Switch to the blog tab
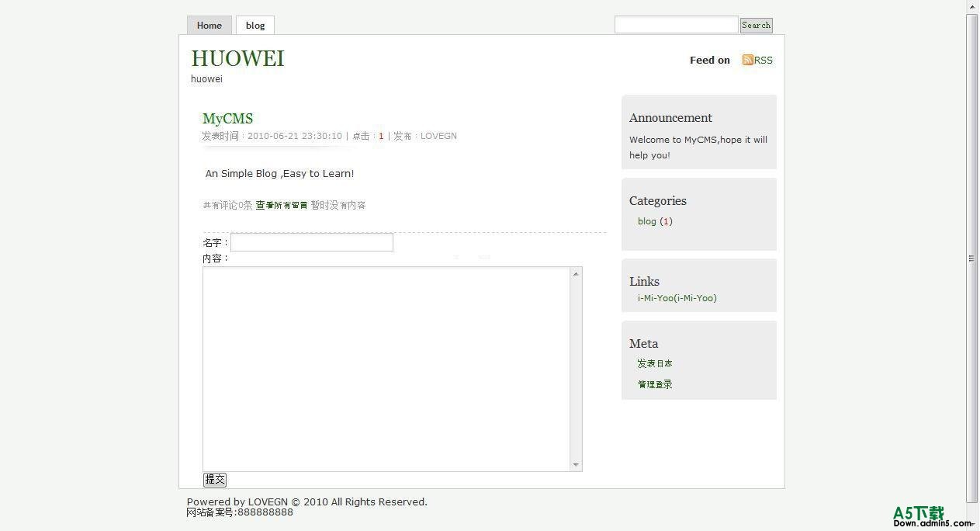Image resolution: width=980 pixels, height=531 pixels. (x=255, y=26)
